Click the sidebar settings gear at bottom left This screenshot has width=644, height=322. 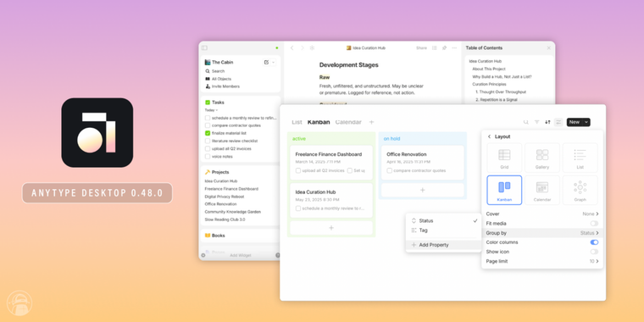click(x=203, y=255)
